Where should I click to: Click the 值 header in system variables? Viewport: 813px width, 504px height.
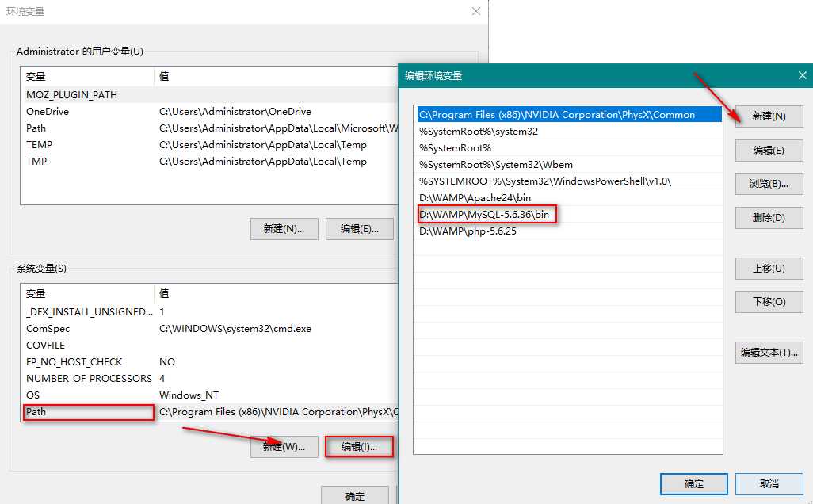[x=276, y=293]
